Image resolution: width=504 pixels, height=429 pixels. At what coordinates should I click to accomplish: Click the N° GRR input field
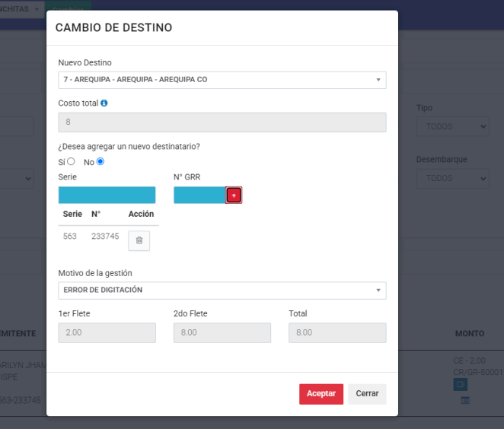pyautogui.click(x=199, y=195)
